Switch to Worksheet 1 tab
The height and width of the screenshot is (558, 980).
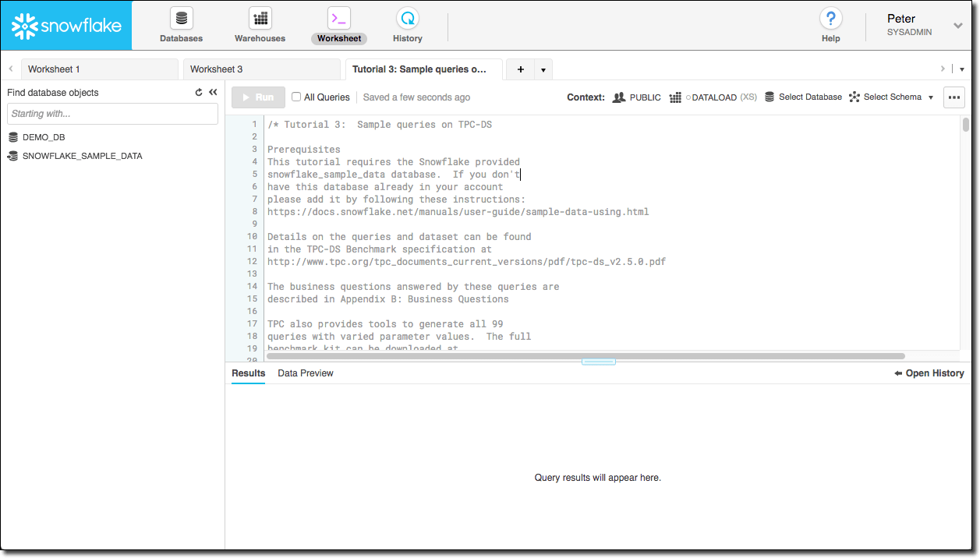[x=100, y=69]
